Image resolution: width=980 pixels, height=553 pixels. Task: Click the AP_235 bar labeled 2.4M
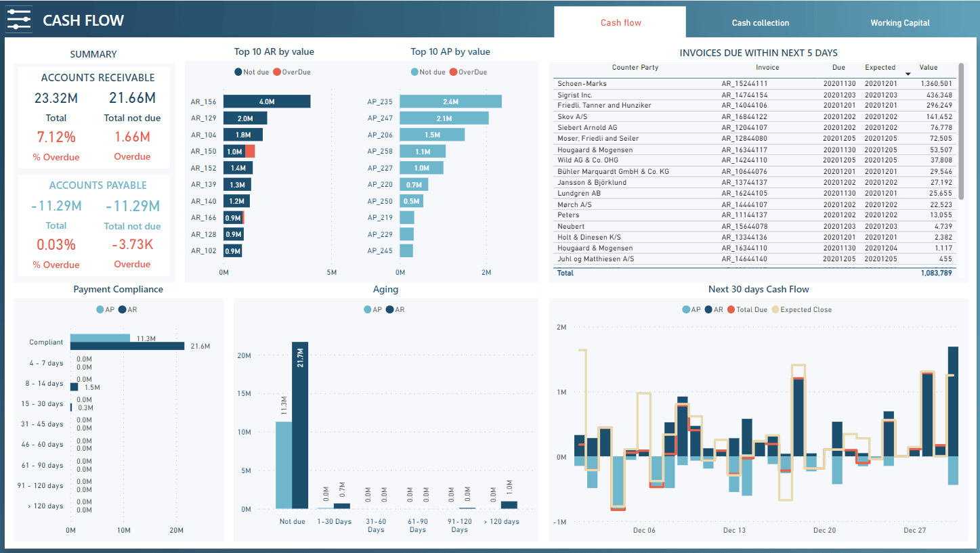click(450, 102)
